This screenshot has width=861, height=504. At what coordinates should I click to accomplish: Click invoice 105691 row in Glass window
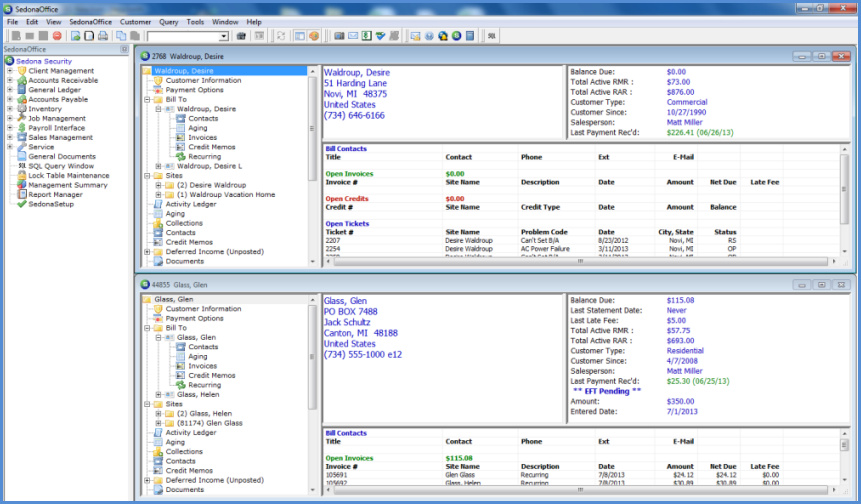click(x=552, y=475)
